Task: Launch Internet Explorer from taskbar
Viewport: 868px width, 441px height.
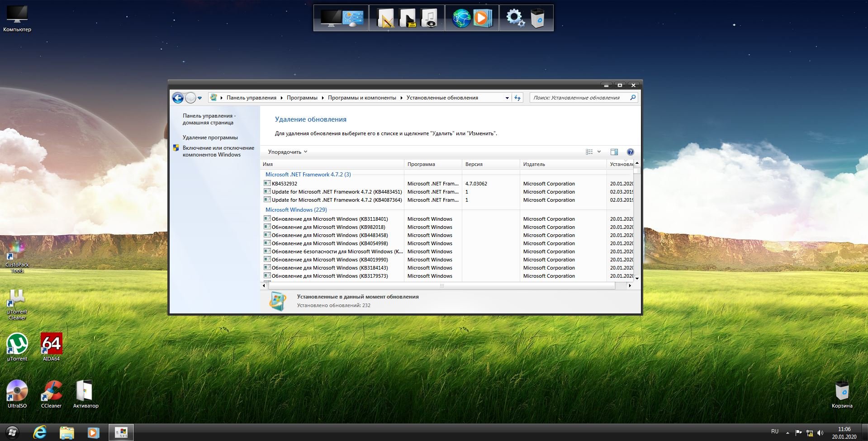Action: pyautogui.click(x=40, y=432)
